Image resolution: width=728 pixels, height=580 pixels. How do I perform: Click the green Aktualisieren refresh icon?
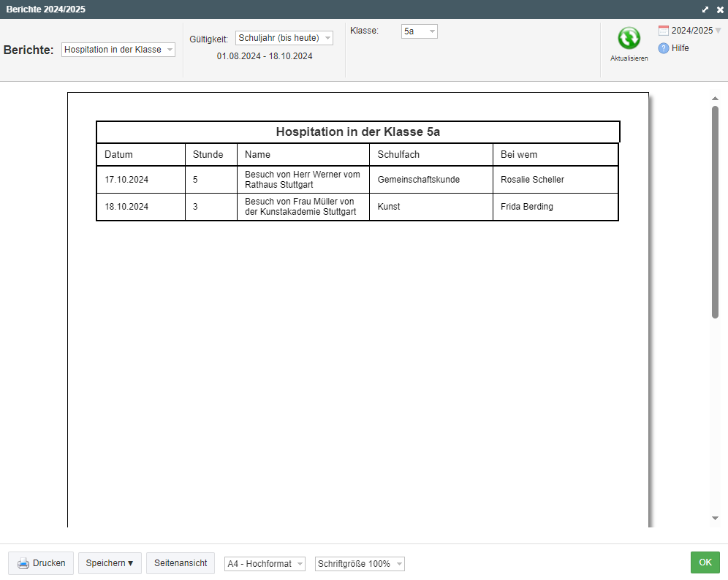point(629,38)
